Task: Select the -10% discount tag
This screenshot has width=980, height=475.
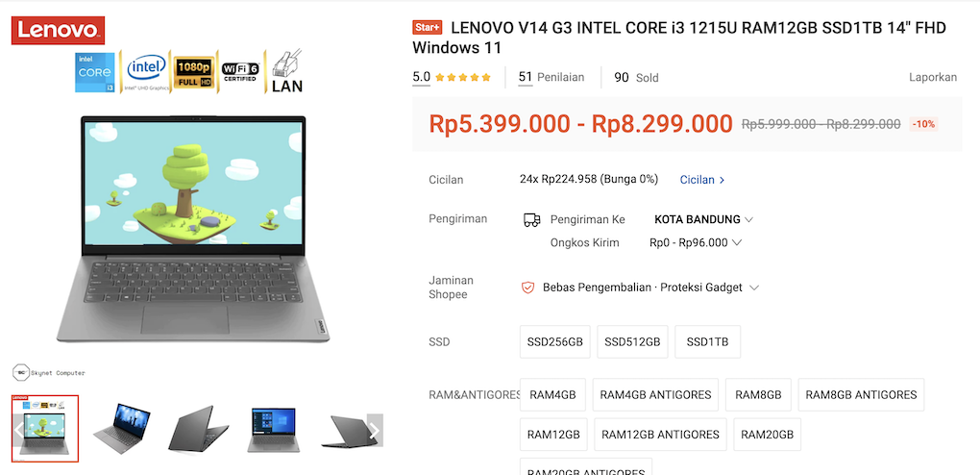Action: point(923,124)
